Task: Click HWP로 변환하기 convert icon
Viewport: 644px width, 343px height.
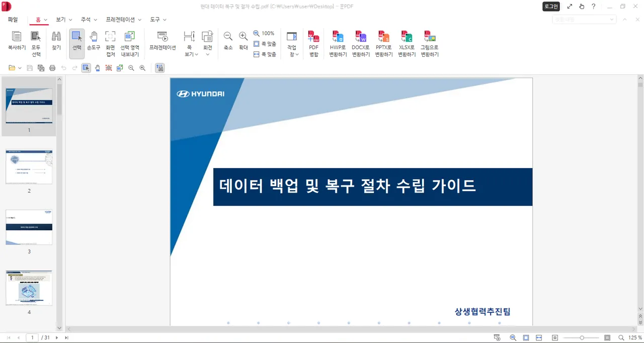Action: pyautogui.click(x=338, y=44)
